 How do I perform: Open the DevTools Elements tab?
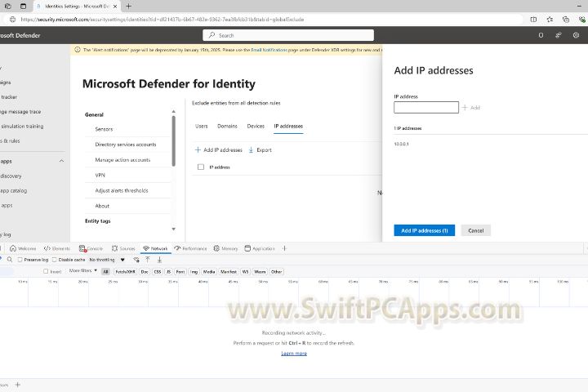click(57, 248)
